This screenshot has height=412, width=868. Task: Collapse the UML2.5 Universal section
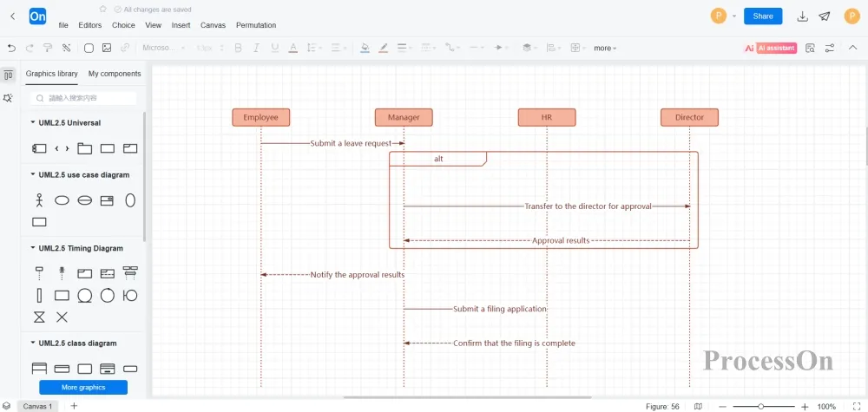point(33,123)
